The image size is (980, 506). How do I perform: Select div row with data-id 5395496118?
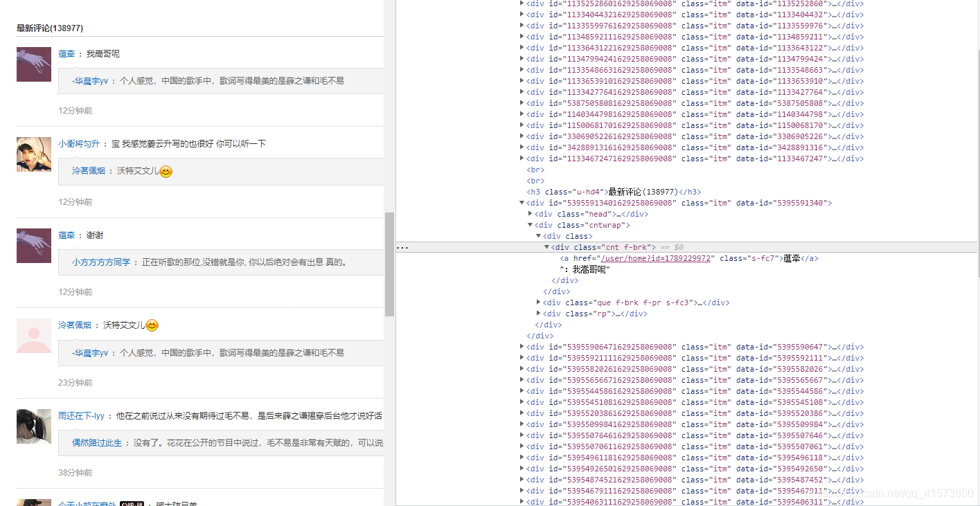coord(695,458)
